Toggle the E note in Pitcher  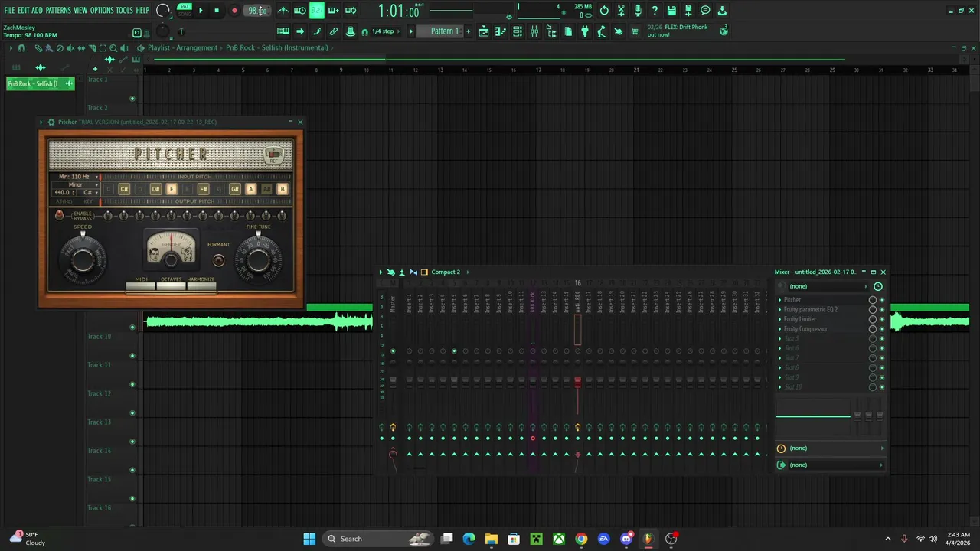(171, 189)
